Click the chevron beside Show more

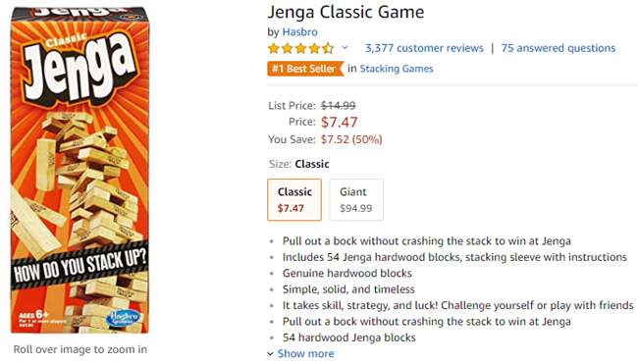pos(270,354)
